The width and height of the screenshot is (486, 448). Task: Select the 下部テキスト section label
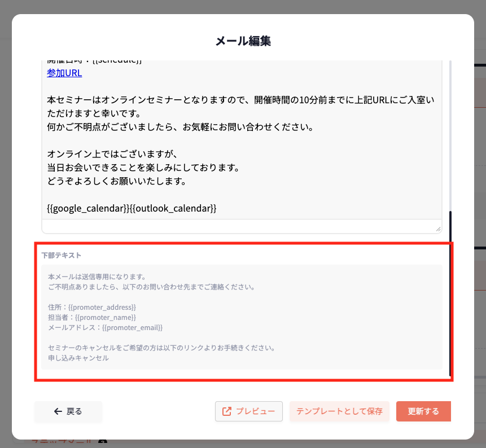(x=61, y=256)
